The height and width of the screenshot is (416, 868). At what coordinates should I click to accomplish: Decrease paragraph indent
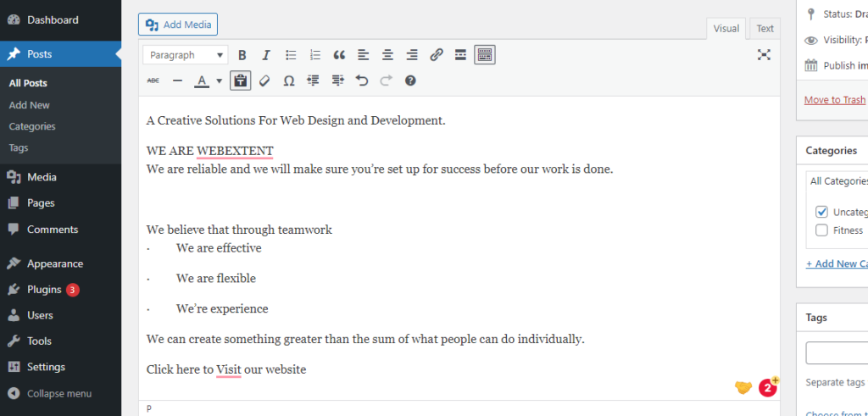(x=314, y=80)
